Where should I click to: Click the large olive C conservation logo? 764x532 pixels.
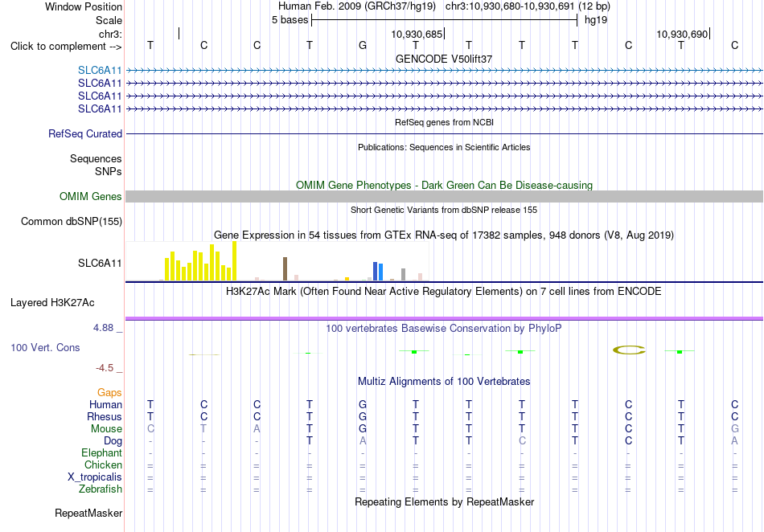click(x=629, y=350)
